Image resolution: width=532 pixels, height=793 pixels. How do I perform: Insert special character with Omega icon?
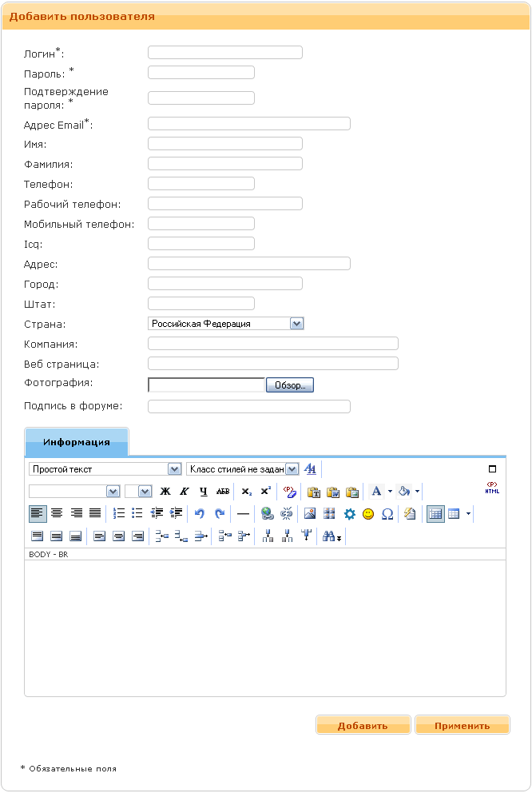click(387, 514)
